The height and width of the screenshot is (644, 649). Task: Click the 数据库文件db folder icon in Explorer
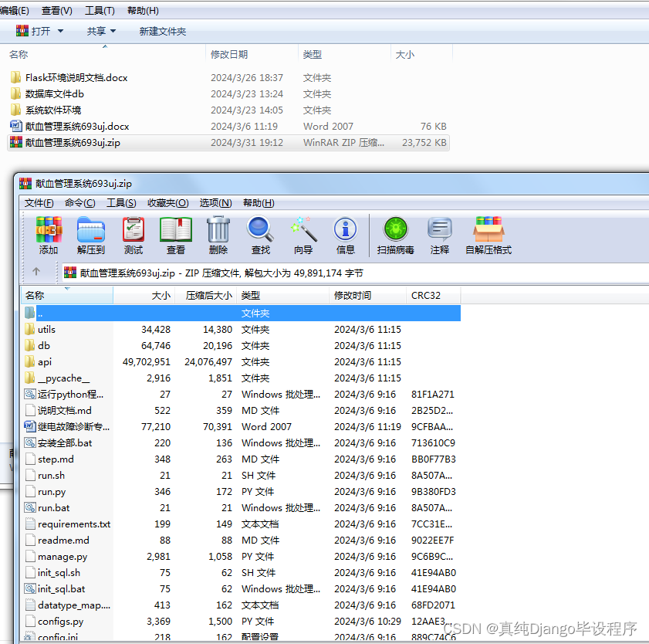point(15,93)
